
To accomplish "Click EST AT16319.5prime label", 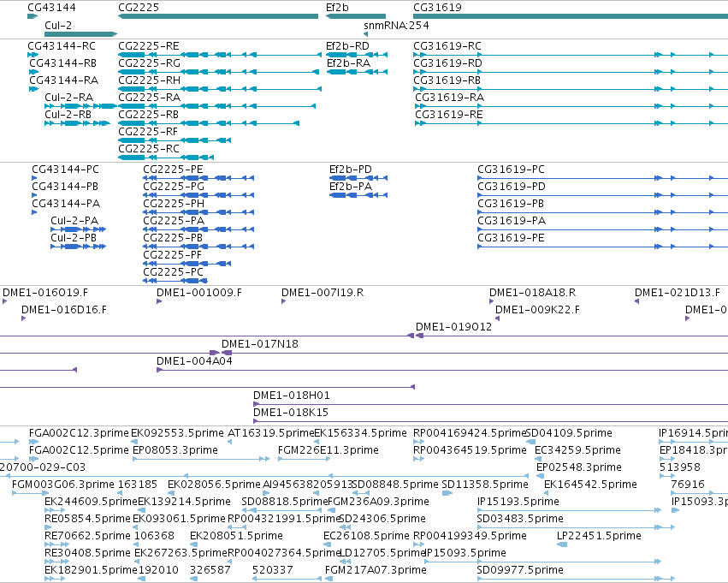I will [x=270, y=433].
